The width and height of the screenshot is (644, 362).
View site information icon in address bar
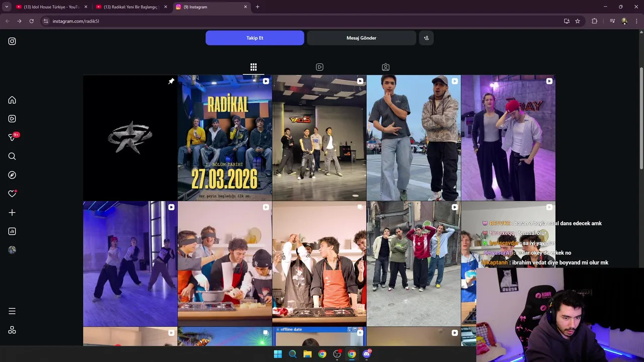(46, 21)
